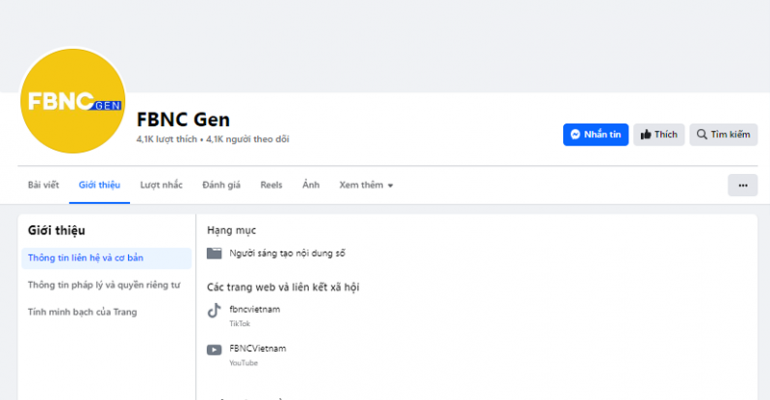The image size is (770, 400).
Task: Click the Nhắn tin message button
Action: coord(595,134)
